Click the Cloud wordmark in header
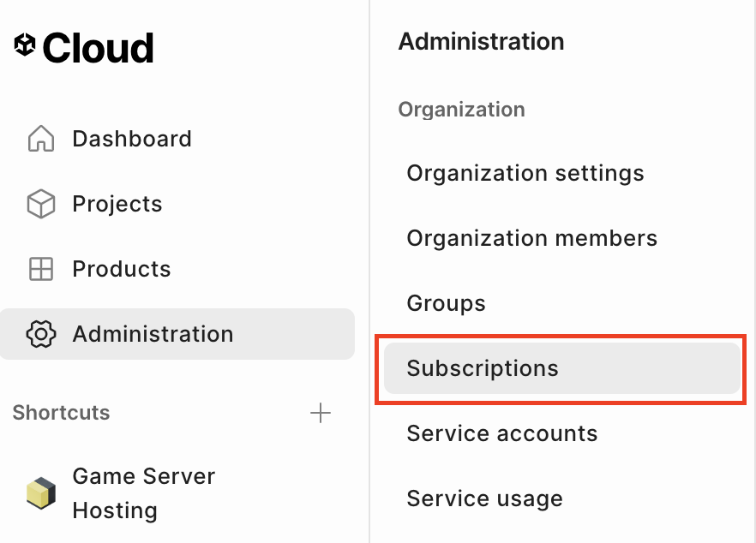Viewport: 756px width, 543px height. point(98,48)
